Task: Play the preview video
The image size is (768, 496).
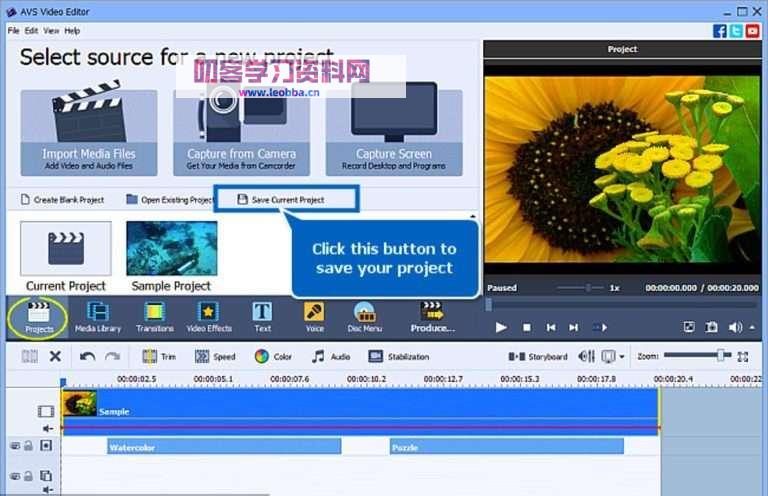Action: click(501, 327)
